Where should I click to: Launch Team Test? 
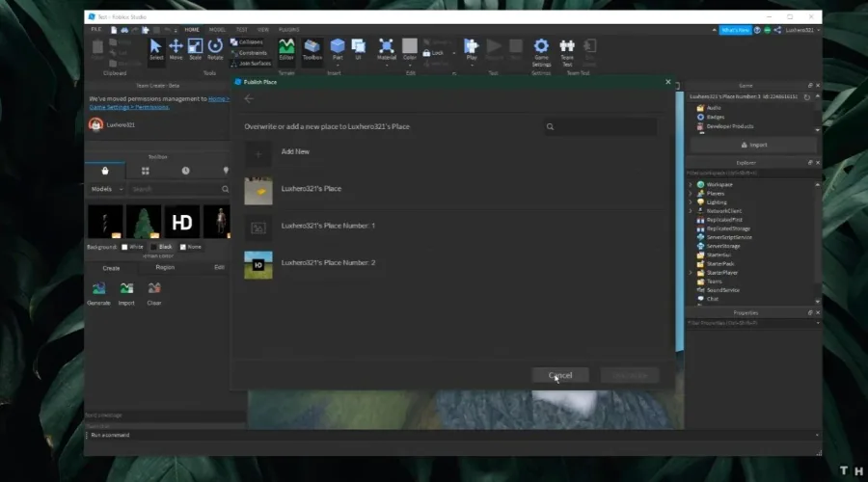click(x=567, y=52)
